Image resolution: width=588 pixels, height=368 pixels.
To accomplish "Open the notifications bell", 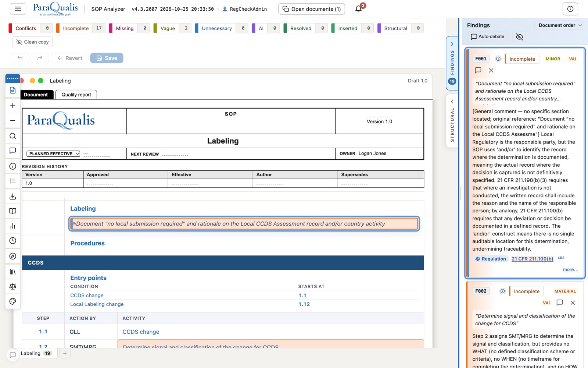I will coord(359,9).
